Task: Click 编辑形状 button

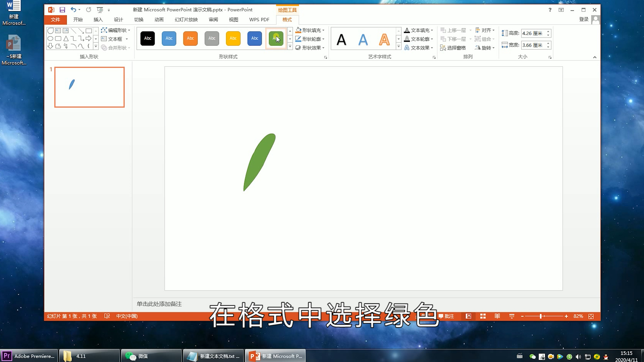Action: point(116,30)
